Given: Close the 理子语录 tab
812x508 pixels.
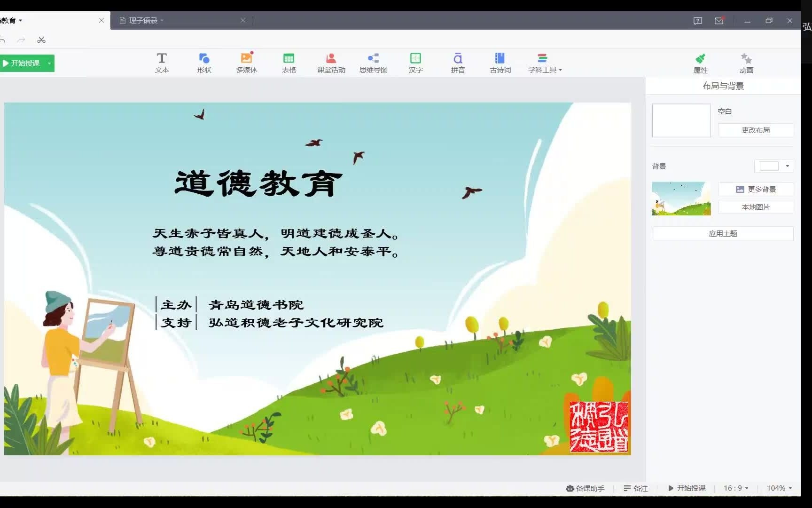Looking at the screenshot, I should [243, 20].
